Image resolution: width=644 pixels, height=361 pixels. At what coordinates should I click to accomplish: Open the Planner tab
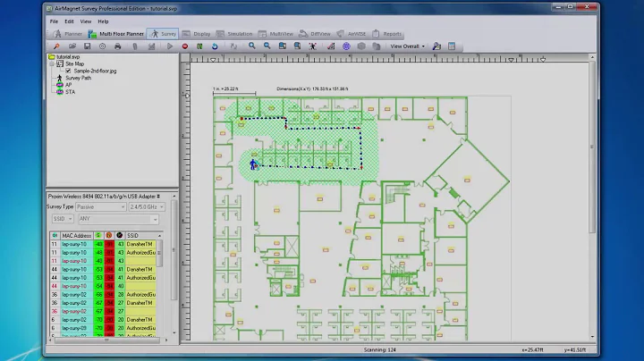[x=68, y=34]
